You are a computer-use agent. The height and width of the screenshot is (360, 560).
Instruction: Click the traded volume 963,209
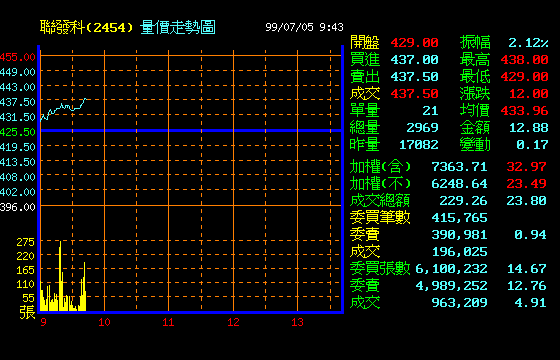pyautogui.click(x=459, y=302)
